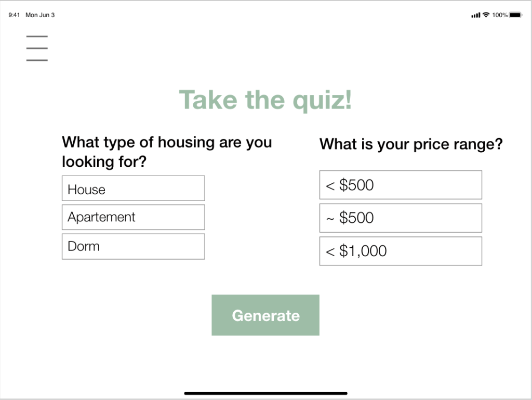Choose the ~ $500 price option
The image size is (532, 400).
(x=400, y=218)
